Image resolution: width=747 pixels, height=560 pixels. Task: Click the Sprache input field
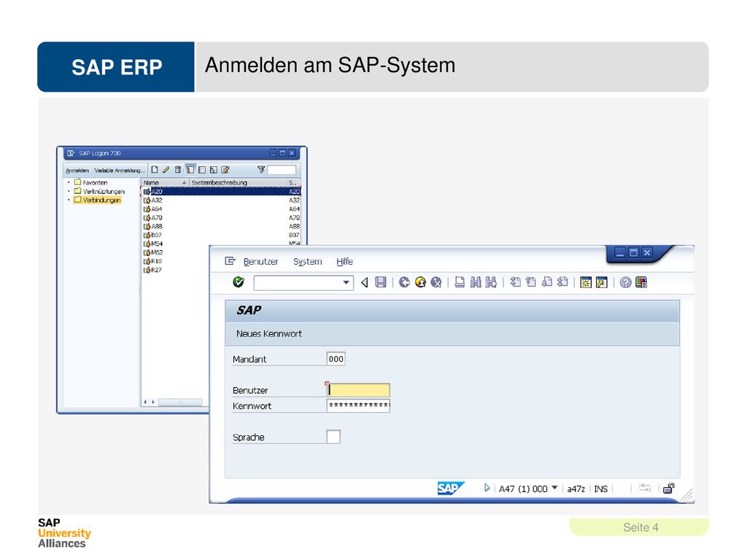333,437
